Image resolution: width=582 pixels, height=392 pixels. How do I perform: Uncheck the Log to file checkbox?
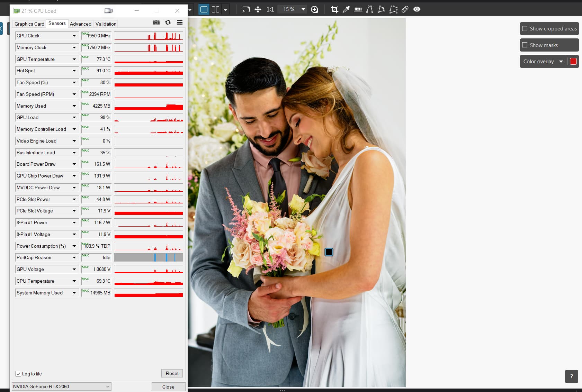(19, 374)
